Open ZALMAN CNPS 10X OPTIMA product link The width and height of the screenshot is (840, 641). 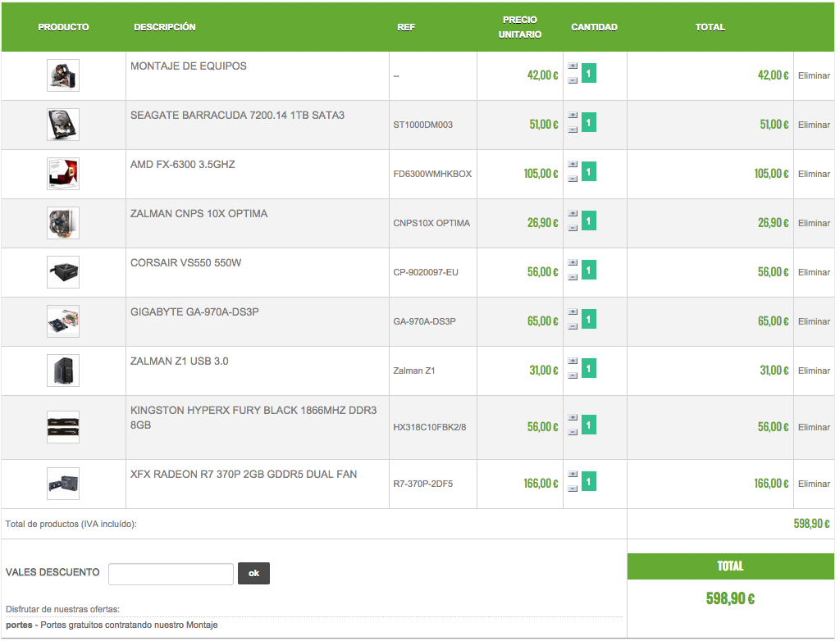coord(199,214)
